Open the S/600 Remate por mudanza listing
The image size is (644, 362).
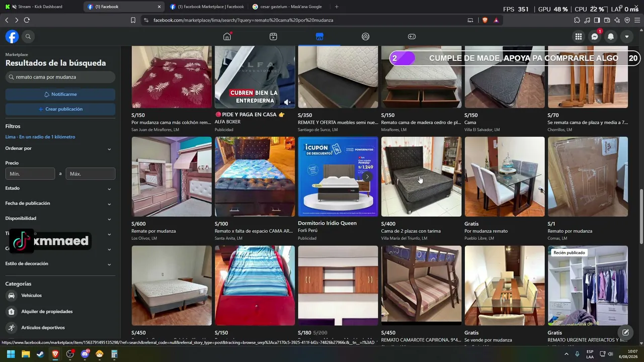coord(172,189)
